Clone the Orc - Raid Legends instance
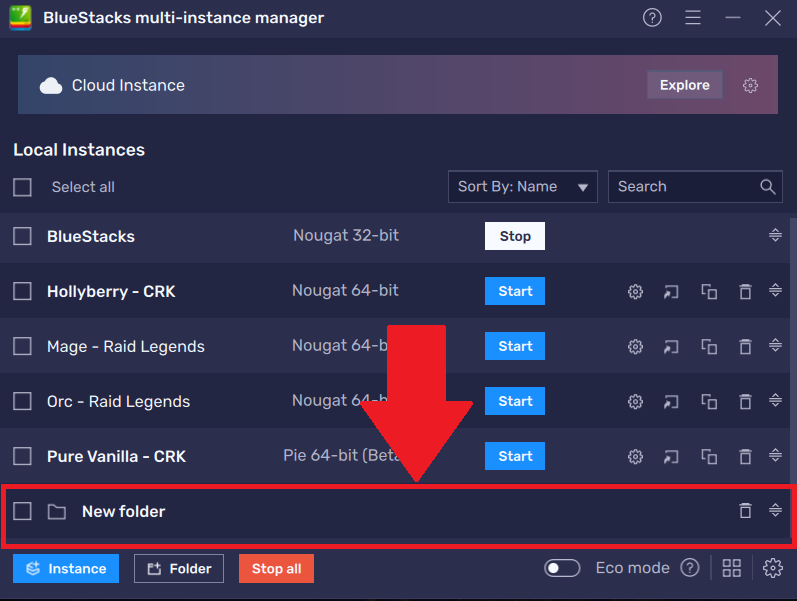 click(x=709, y=401)
